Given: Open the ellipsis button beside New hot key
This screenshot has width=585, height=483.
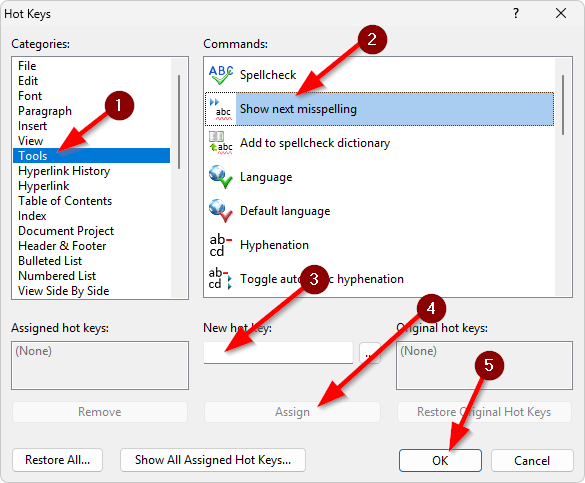Looking at the screenshot, I should (x=370, y=352).
